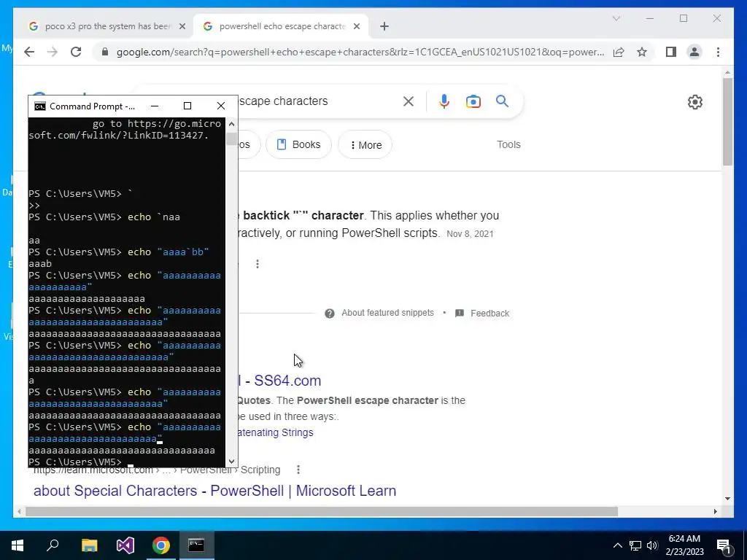
Task: Close the 'powershell echo escape' tab
Action: pos(356,27)
